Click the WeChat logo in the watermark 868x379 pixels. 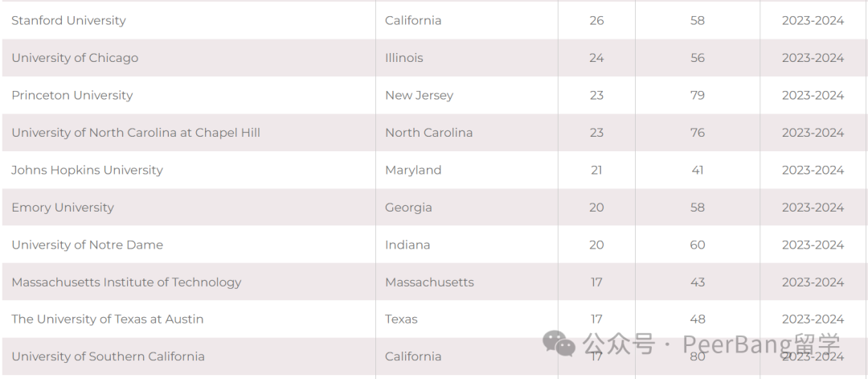click(559, 343)
